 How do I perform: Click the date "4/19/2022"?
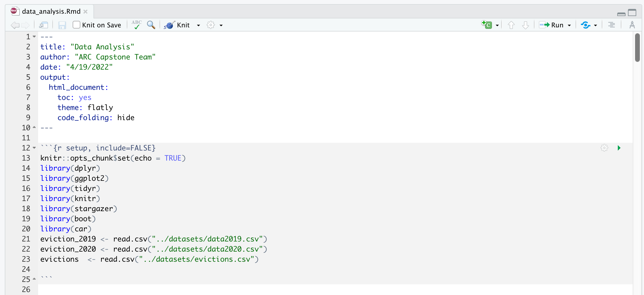click(x=90, y=67)
